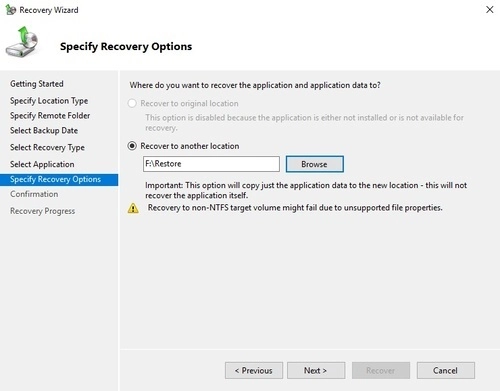Select Recover to another location radio button

coord(132,146)
